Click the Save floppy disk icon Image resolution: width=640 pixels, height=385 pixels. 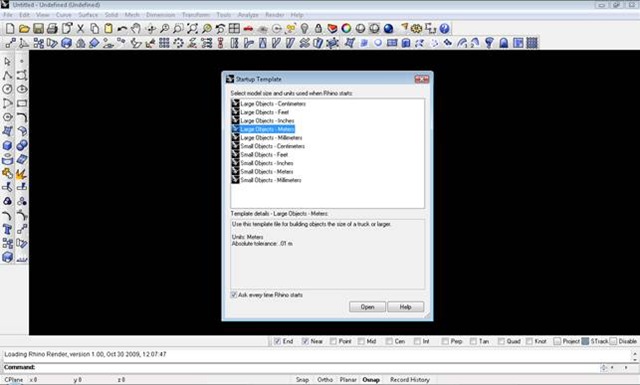tap(38, 29)
